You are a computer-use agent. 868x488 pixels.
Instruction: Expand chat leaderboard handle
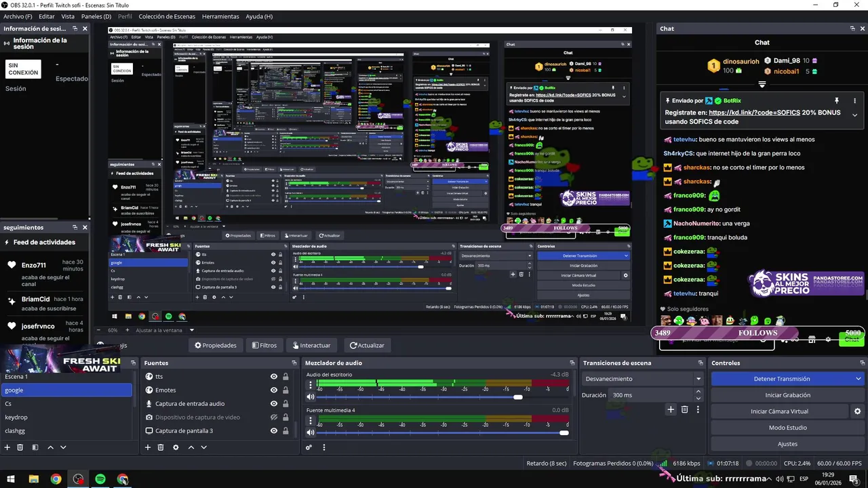click(762, 85)
